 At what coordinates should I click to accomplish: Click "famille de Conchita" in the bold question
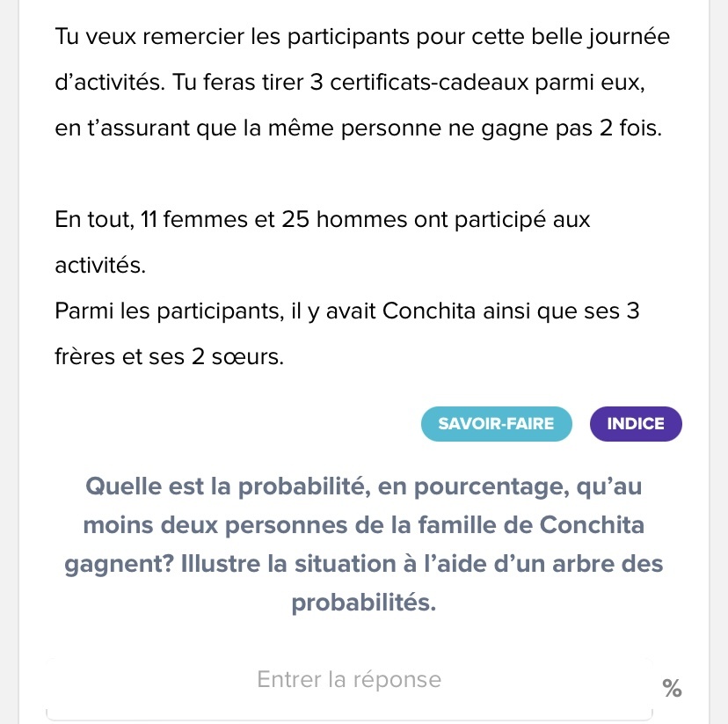click(x=534, y=525)
